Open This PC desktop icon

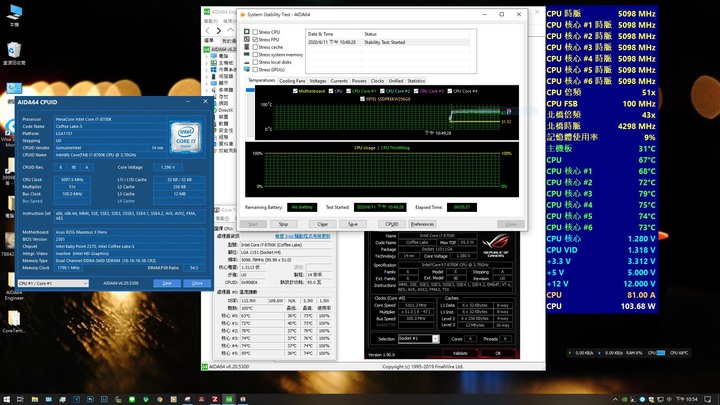tap(14, 16)
